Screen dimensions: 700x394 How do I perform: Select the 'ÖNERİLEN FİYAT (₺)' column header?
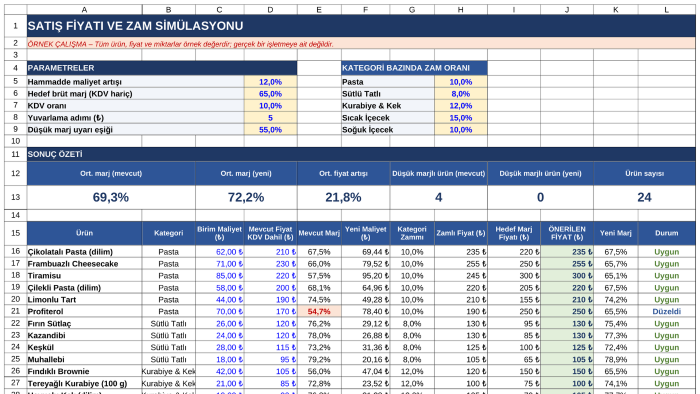pos(567,233)
